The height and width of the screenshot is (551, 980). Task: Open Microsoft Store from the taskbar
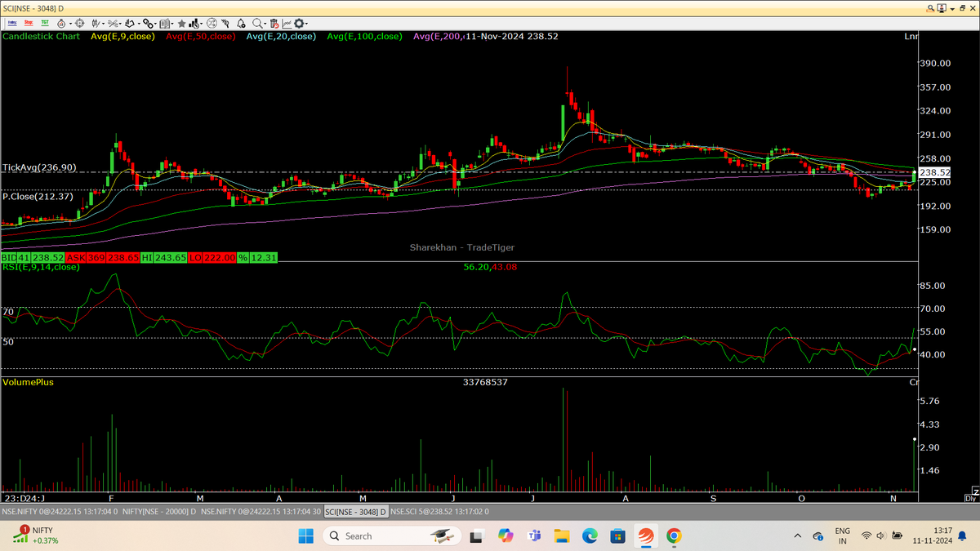[x=618, y=536]
